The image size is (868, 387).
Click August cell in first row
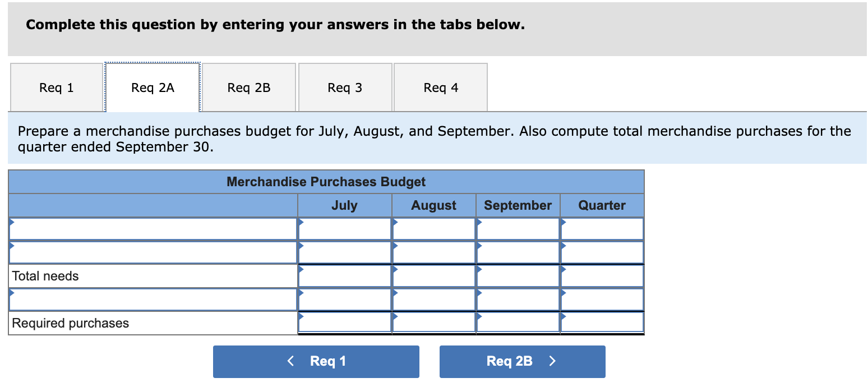click(433, 229)
